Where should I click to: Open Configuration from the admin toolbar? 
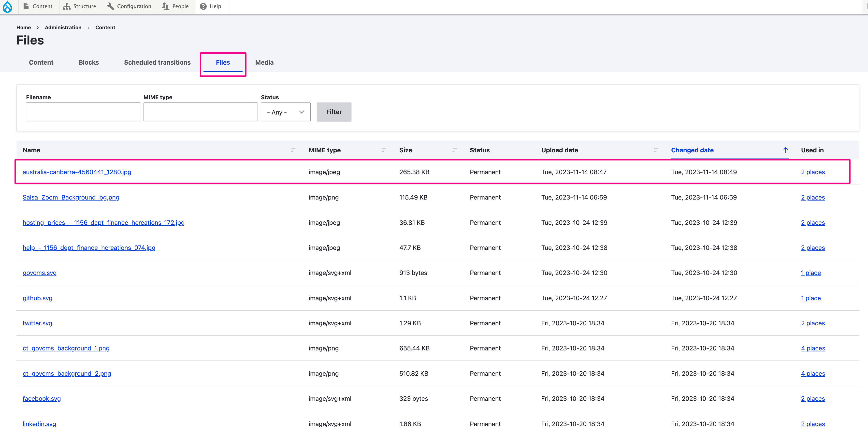[x=129, y=6]
